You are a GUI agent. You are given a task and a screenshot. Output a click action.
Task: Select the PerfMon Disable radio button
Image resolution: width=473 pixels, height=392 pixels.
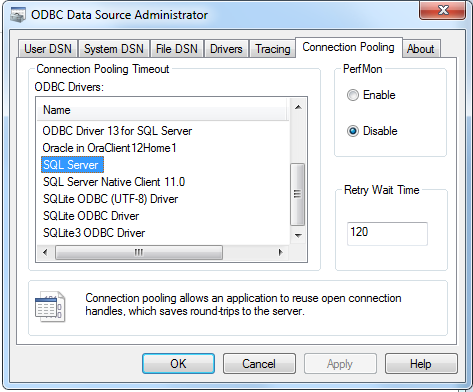tap(353, 131)
